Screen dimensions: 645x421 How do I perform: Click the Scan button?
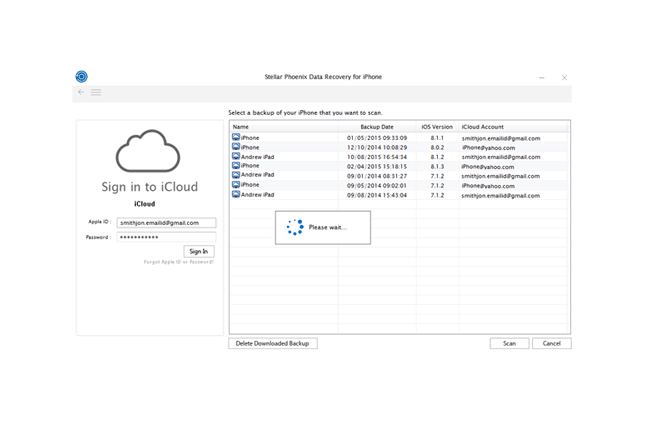tap(509, 343)
